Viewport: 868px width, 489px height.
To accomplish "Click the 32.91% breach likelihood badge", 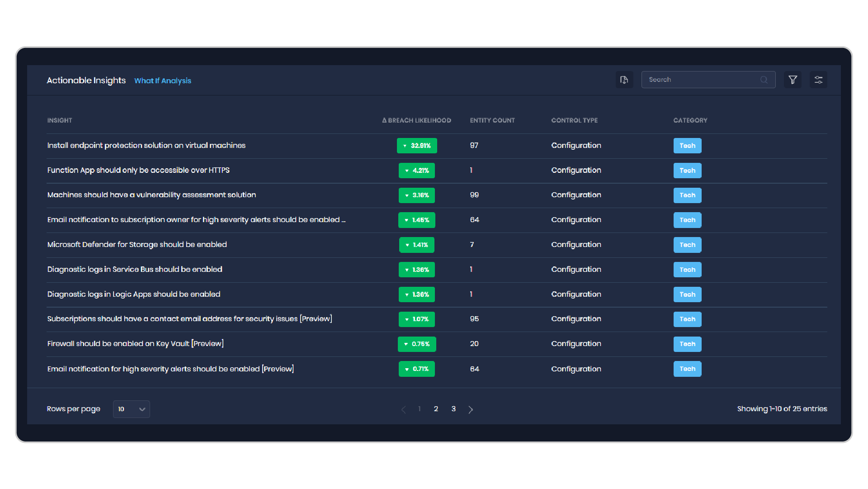I will click(417, 146).
